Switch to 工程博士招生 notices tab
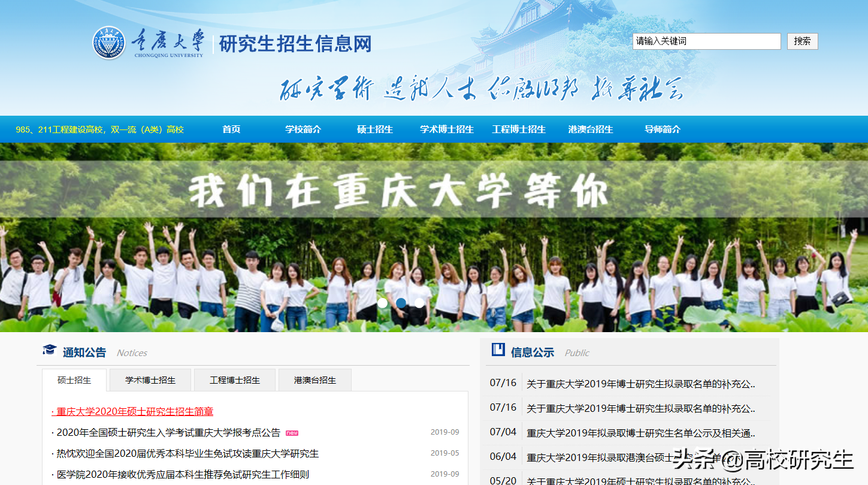This screenshot has width=868, height=485. click(235, 380)
